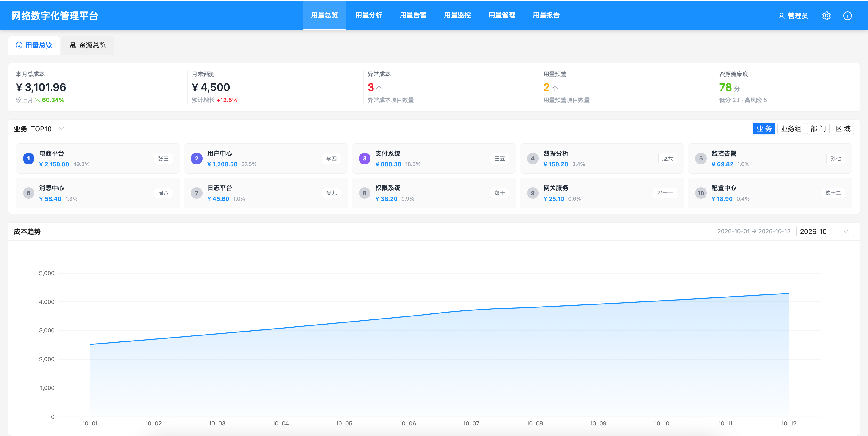Viewport: 868px width, 436px height.
Task: Expand the 业务 TOP10 dropdown chevron
Action: tap(62, 129)
